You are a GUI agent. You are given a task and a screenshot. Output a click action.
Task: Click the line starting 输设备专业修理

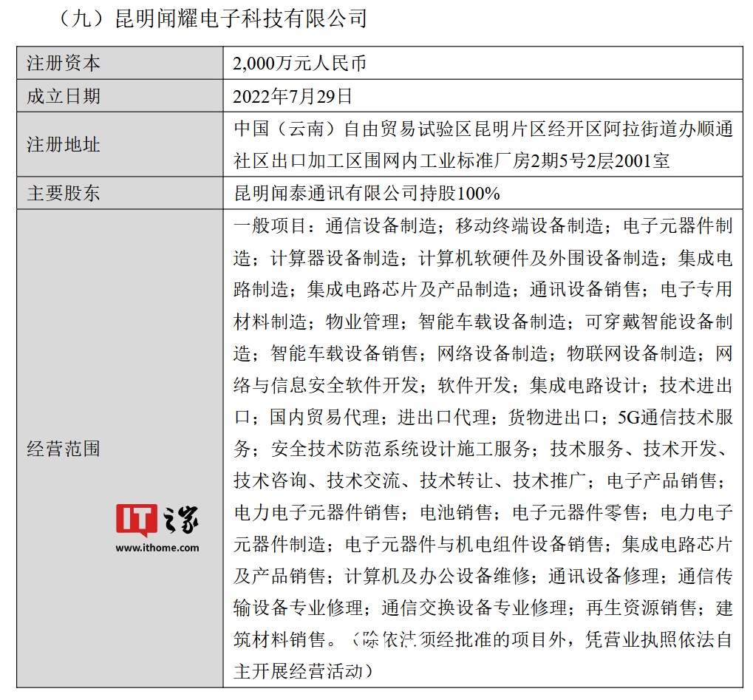pyautogui.click(x=483, y=608)
